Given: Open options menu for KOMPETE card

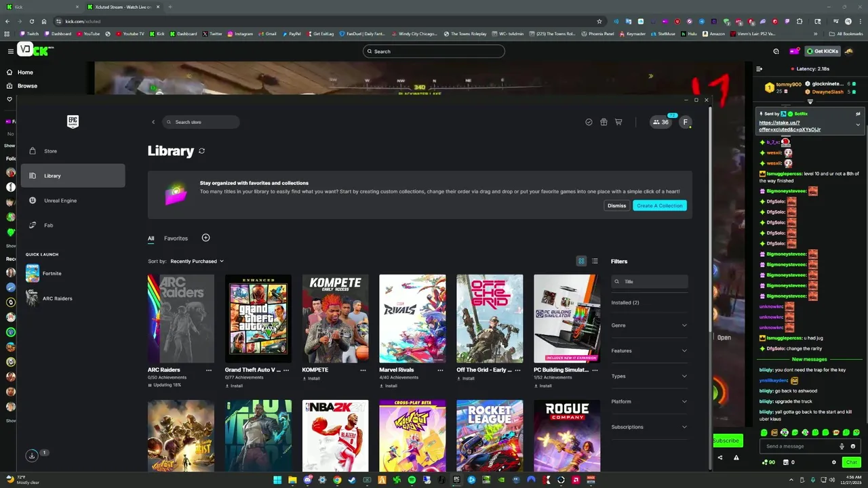Looking at the screenshot, I should tap(363, 370).
